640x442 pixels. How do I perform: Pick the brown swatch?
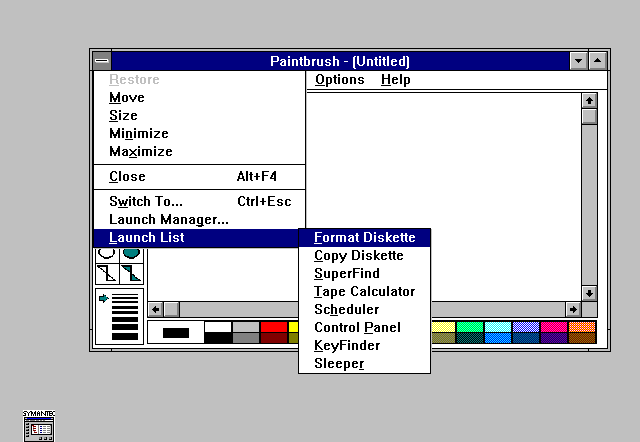tap(582, 338)
